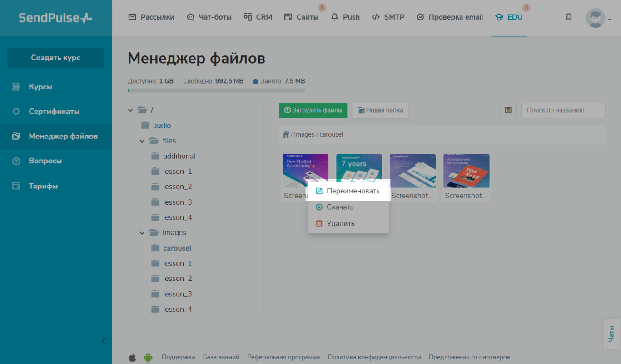Select Download in context menu

coord(340,207)
